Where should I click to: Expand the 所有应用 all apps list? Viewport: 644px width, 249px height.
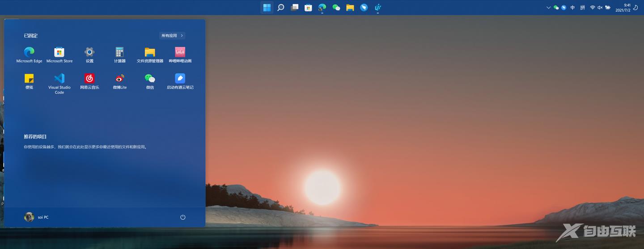(172, 36)
